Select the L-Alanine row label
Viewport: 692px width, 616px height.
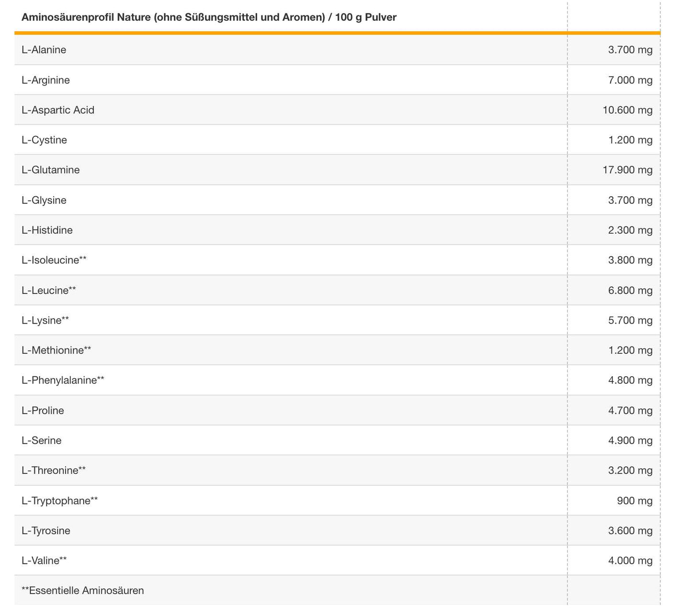coord(44,50)
